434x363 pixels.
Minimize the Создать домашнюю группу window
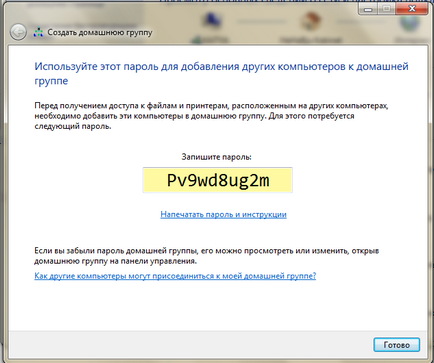368,9
